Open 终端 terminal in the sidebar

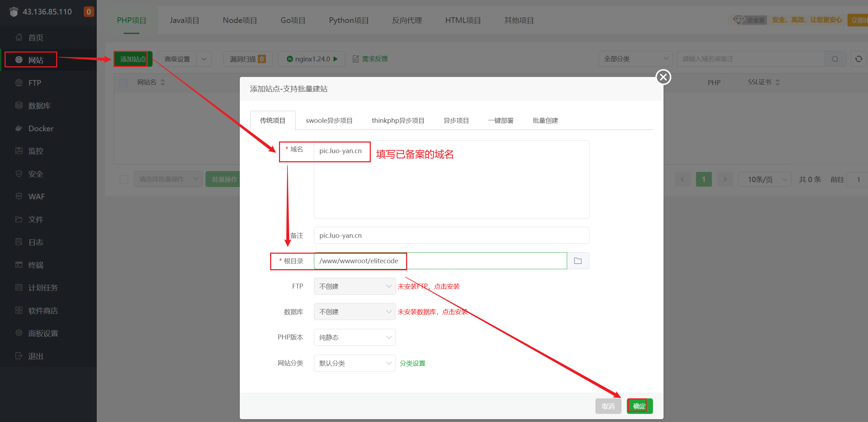pyautogui.click(x=36, y=265)
